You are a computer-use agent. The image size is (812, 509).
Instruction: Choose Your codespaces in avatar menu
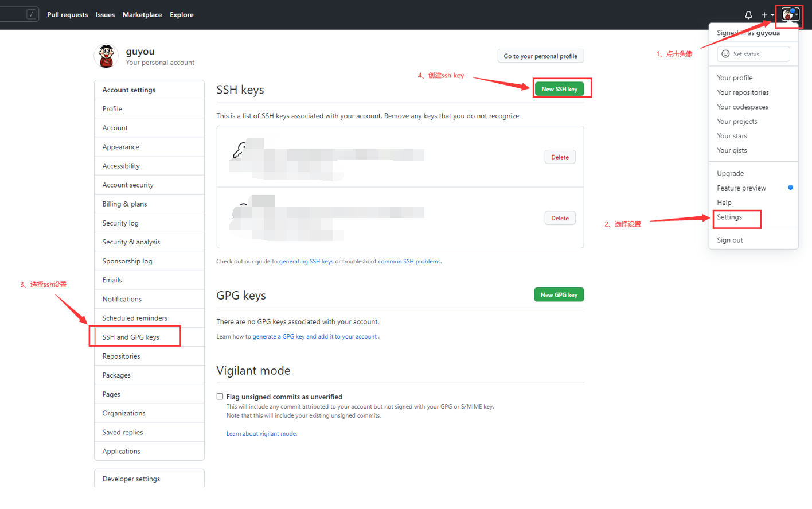click(754, 107)
